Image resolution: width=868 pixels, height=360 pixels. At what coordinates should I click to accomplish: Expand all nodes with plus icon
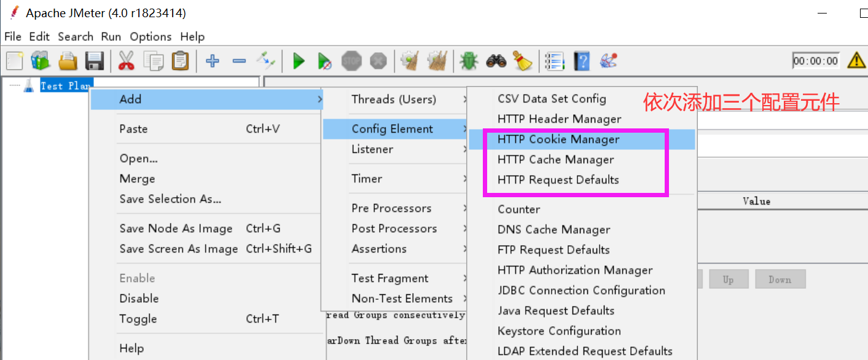[x=213, y=61]
